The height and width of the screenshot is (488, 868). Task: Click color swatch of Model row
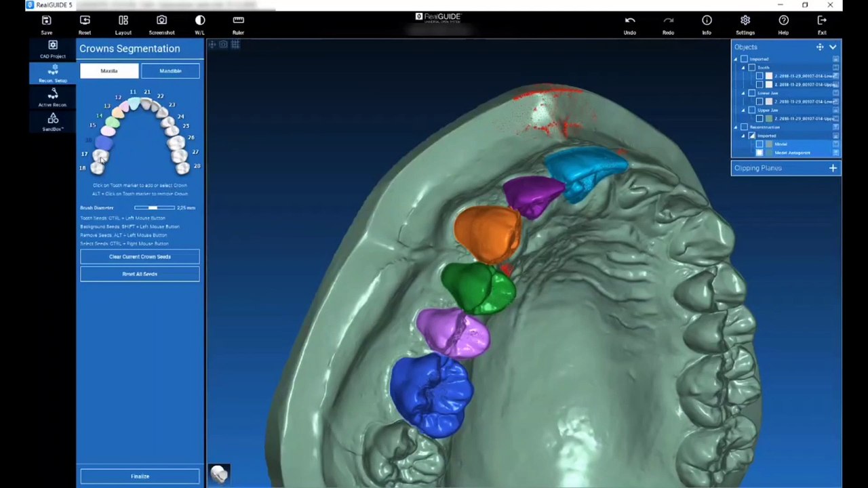point(769,144)
